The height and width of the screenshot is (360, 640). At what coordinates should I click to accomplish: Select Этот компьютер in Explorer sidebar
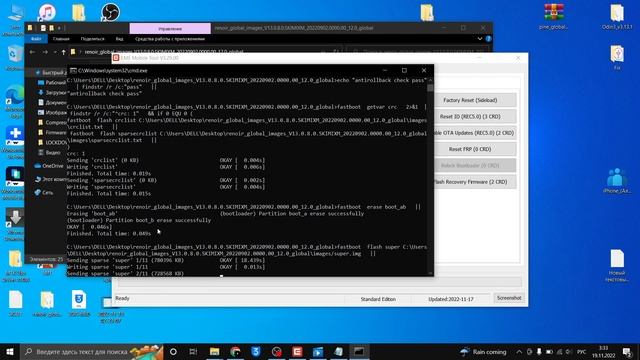[x=51, y=179]
